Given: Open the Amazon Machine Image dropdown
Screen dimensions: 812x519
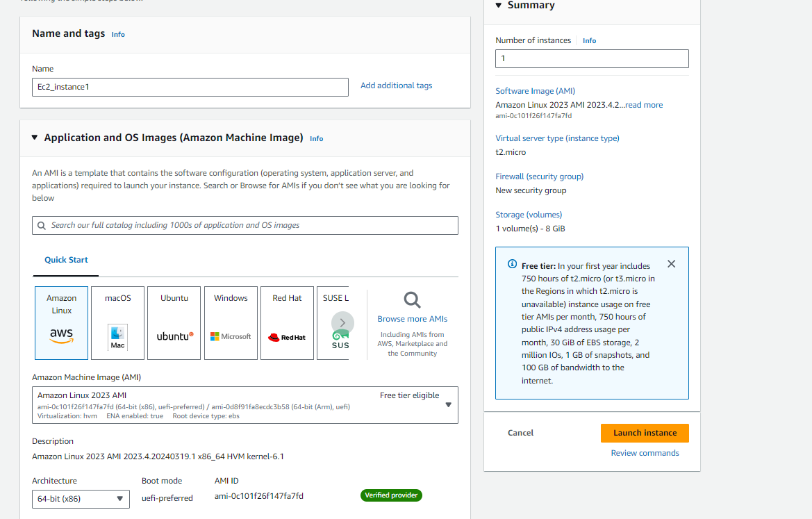Looking at the screenshot, I should coord(448,404).
